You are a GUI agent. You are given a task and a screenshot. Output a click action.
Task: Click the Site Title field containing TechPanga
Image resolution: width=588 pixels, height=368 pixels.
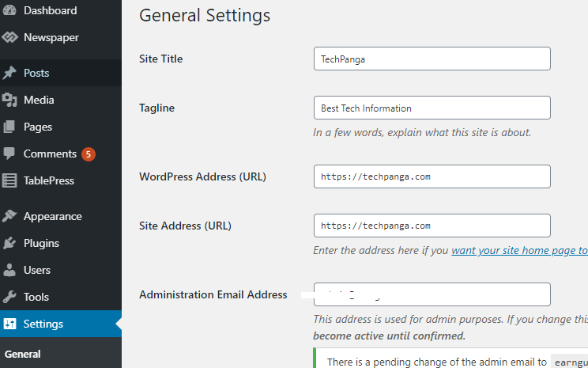(x=432, y=59)
